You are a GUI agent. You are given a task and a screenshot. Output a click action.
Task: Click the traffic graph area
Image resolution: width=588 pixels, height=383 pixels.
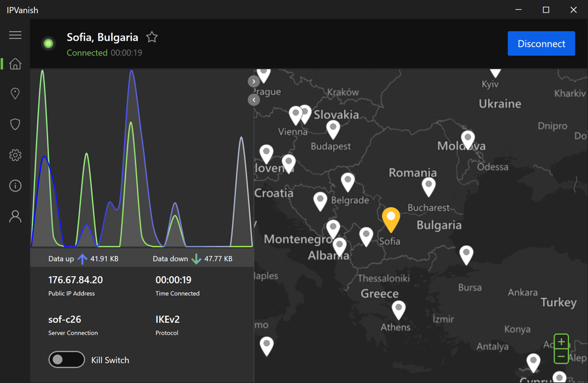(x=142, y=158)
